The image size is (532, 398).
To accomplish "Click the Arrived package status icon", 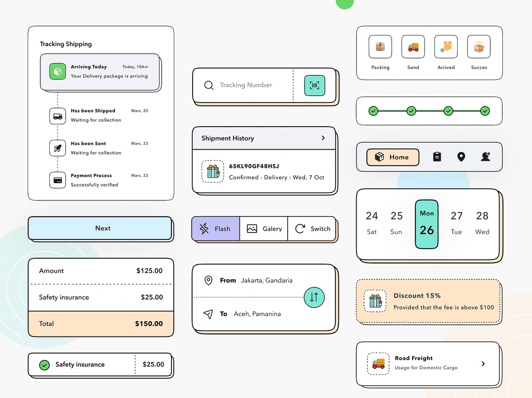I will 446,47.
